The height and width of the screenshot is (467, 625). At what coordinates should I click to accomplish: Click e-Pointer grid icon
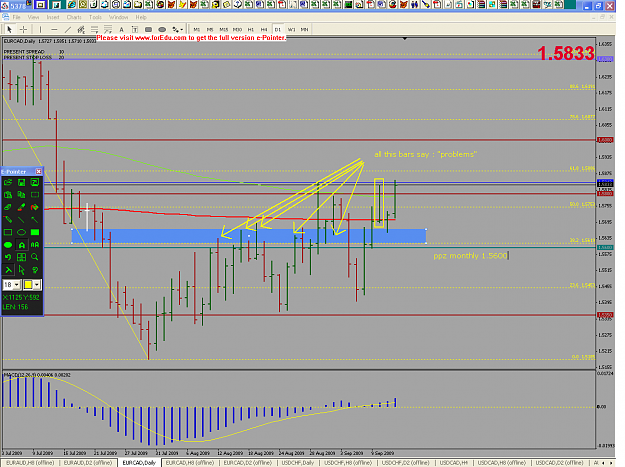[22, 257]
